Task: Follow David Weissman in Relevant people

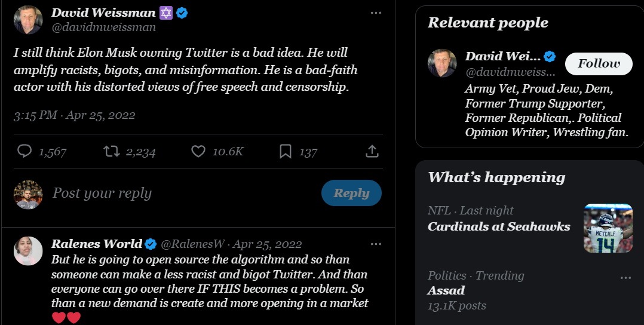Action: pyautogui.click(x=599, y=64)
